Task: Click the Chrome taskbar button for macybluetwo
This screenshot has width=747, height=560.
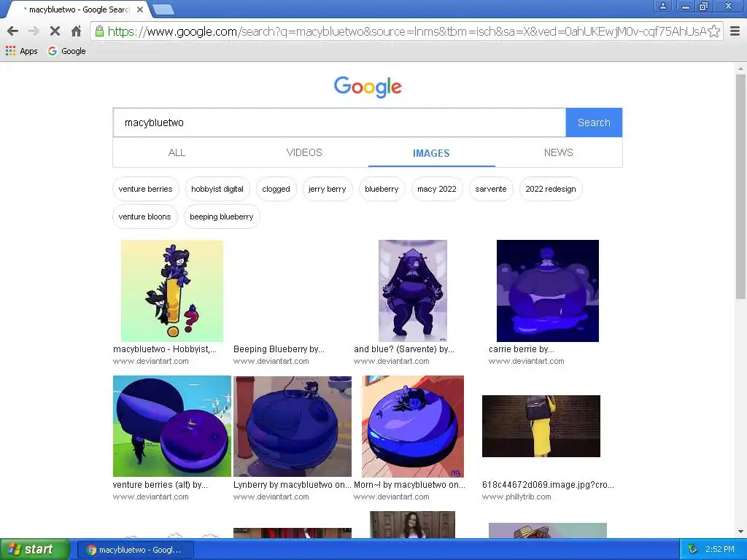Action: [135, 550]
